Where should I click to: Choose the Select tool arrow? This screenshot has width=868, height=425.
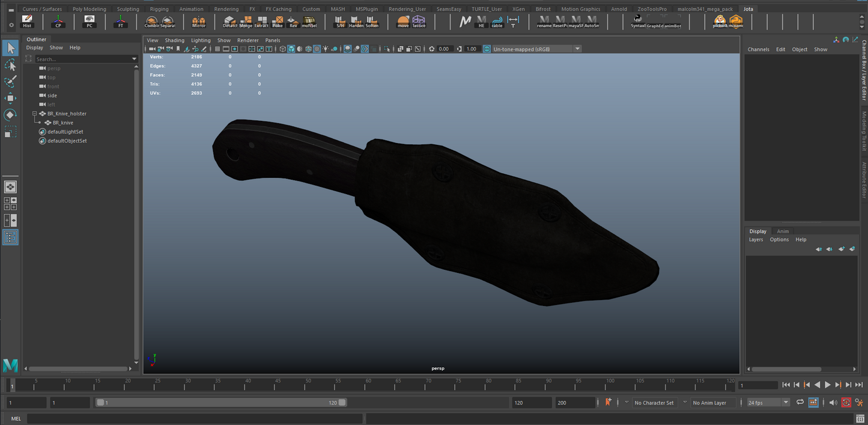click(x=10, y=48)
